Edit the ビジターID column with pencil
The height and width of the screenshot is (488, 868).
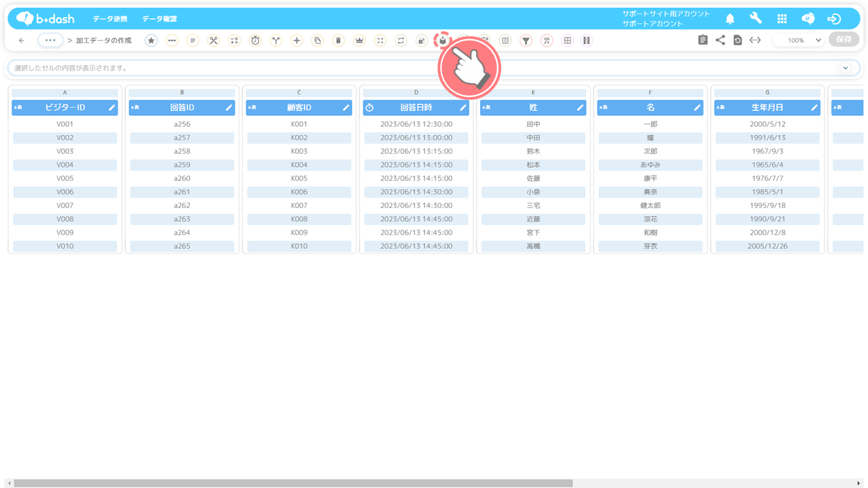112,108
